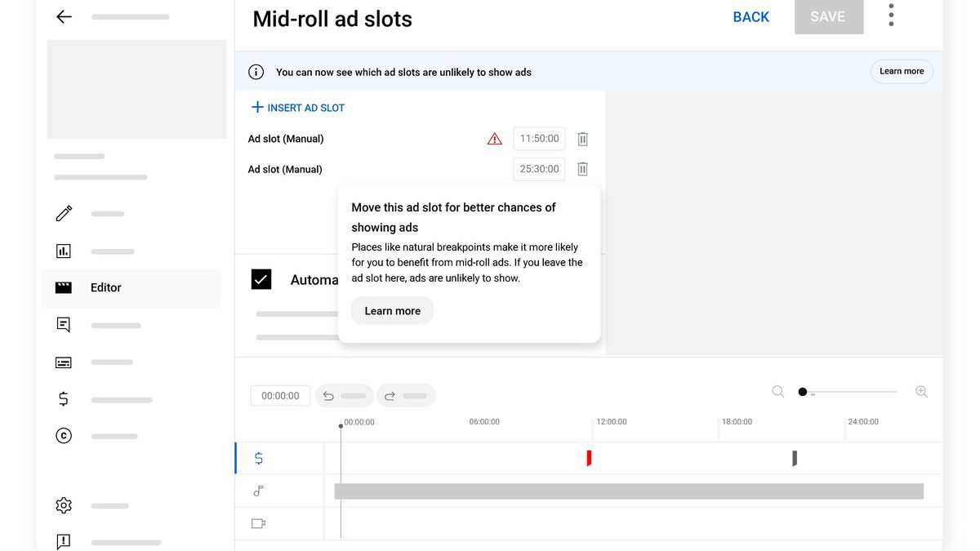Zoom in the timeline with plus magnifier
The width and height of the screenshot is (980, 551).
(x=921, y=392)
